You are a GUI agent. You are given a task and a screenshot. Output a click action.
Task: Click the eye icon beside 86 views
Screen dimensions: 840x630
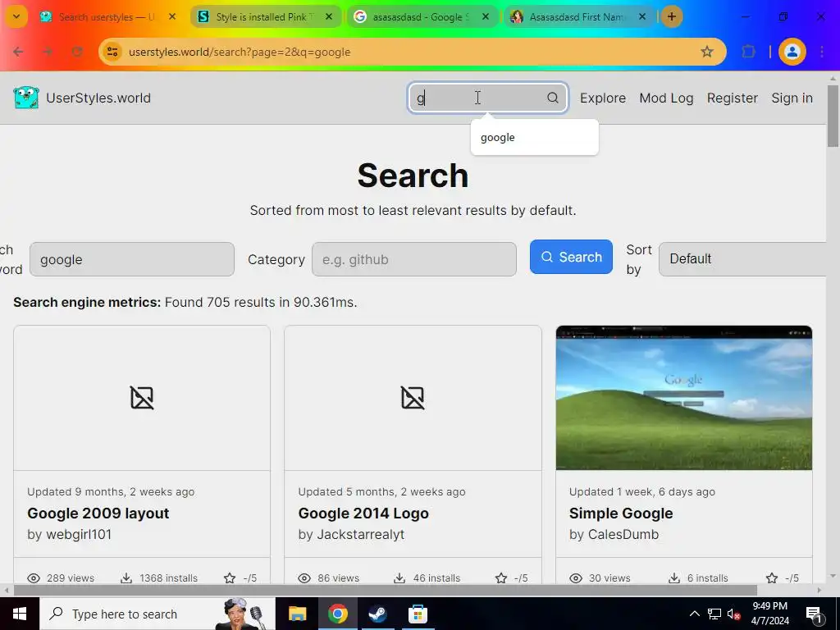[x=304, y=578]
